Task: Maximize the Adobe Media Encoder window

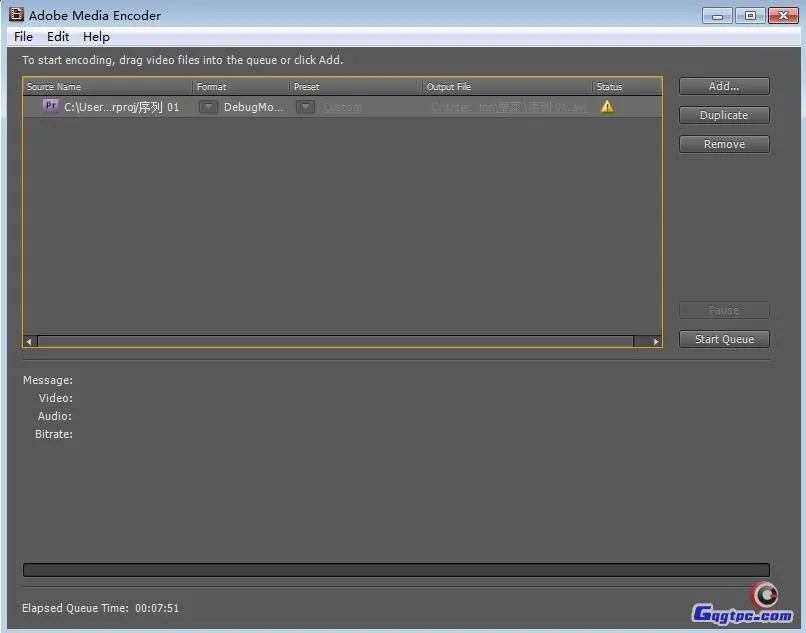Action: coord(750,15)
